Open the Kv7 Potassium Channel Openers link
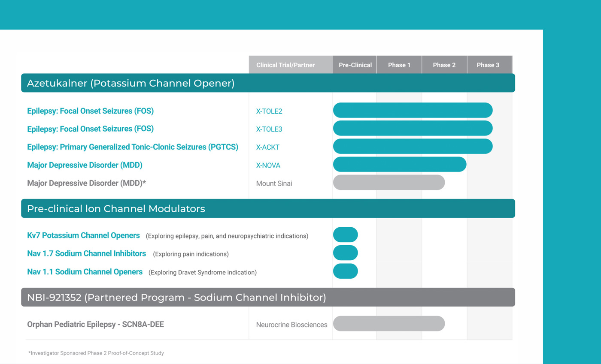The image size is (601, 364). pos(83,235)
